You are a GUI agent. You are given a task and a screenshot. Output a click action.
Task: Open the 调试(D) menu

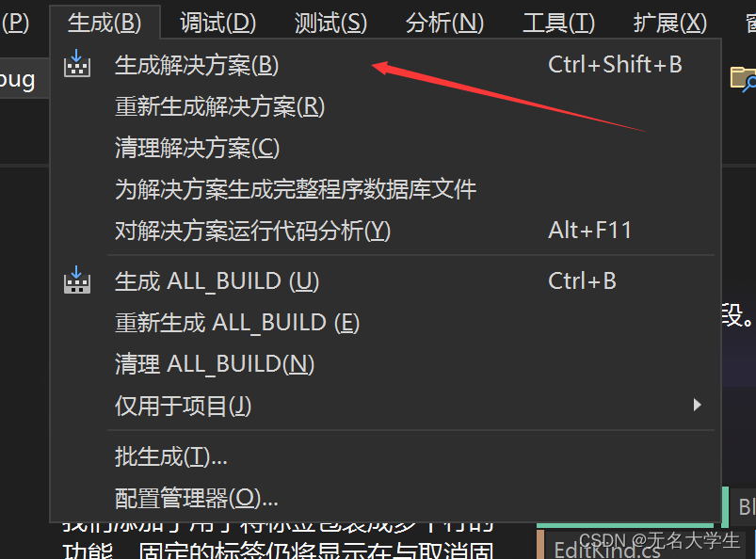click(x=217, y=23)
